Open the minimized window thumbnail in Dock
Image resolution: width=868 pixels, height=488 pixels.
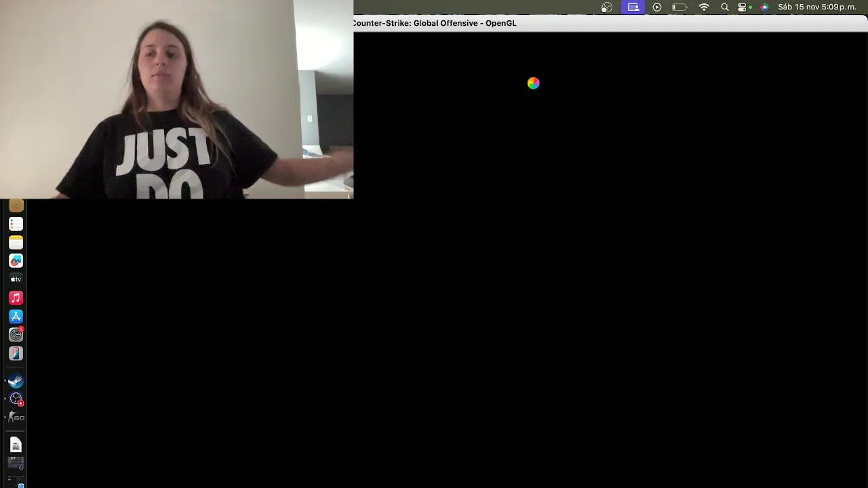(x=16, y=463)
